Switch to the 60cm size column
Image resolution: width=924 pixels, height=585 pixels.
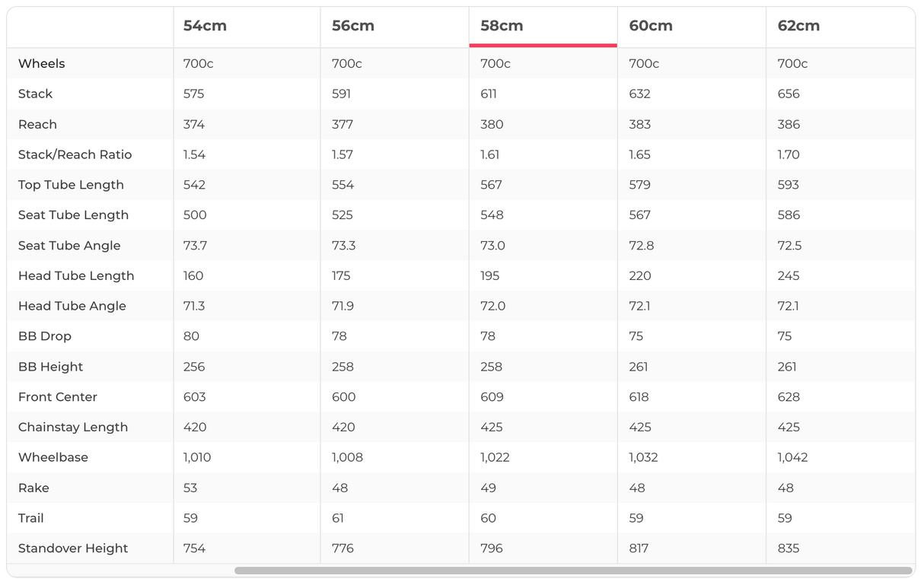click(650, 26)
